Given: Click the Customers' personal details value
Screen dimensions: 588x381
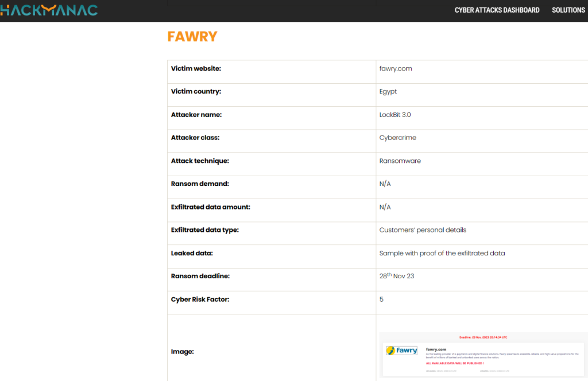Looking at the screenshot, I should [x=423, y=230].
